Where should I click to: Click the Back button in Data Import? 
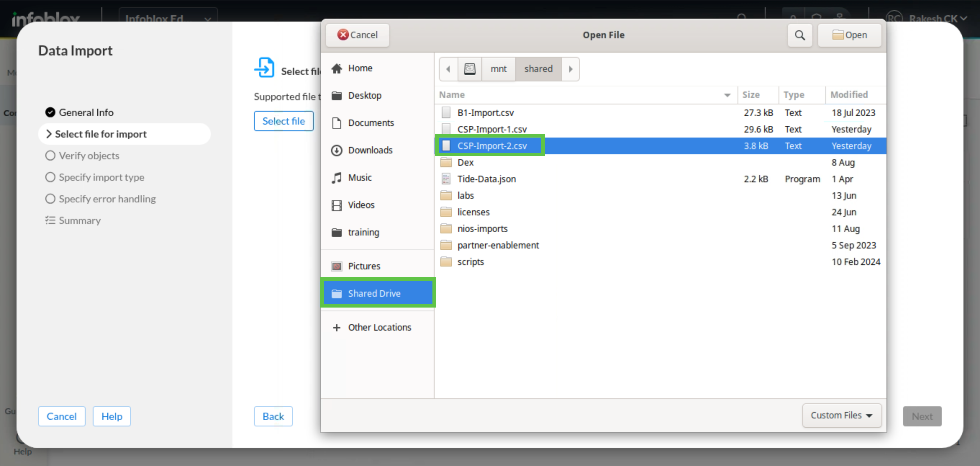273,416
